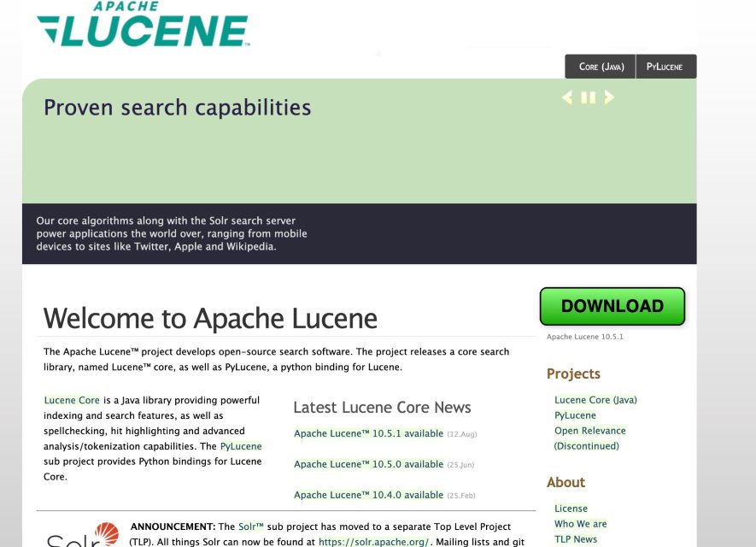Click the 'Proven search capabilities' slide heading

178,108
